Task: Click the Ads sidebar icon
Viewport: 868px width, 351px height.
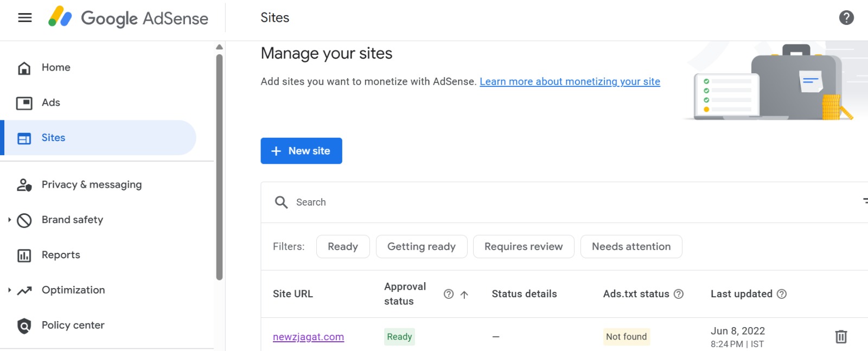Action: point(24,103)
